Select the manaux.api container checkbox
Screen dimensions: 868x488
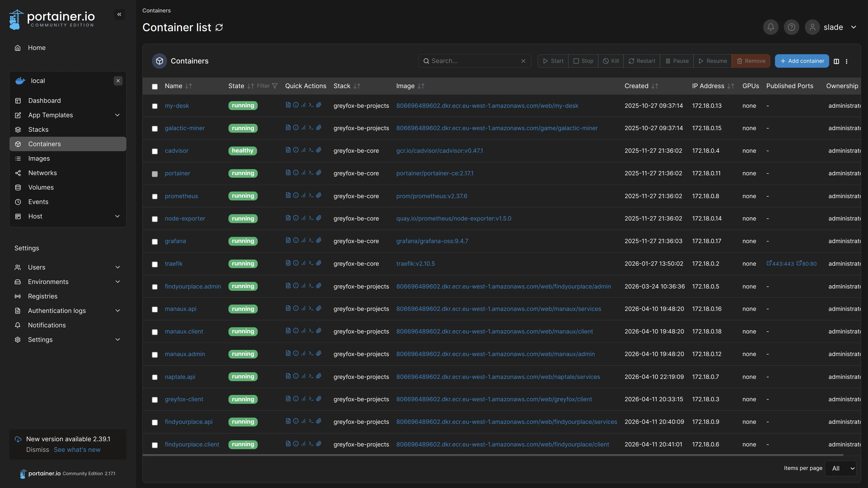155,309
